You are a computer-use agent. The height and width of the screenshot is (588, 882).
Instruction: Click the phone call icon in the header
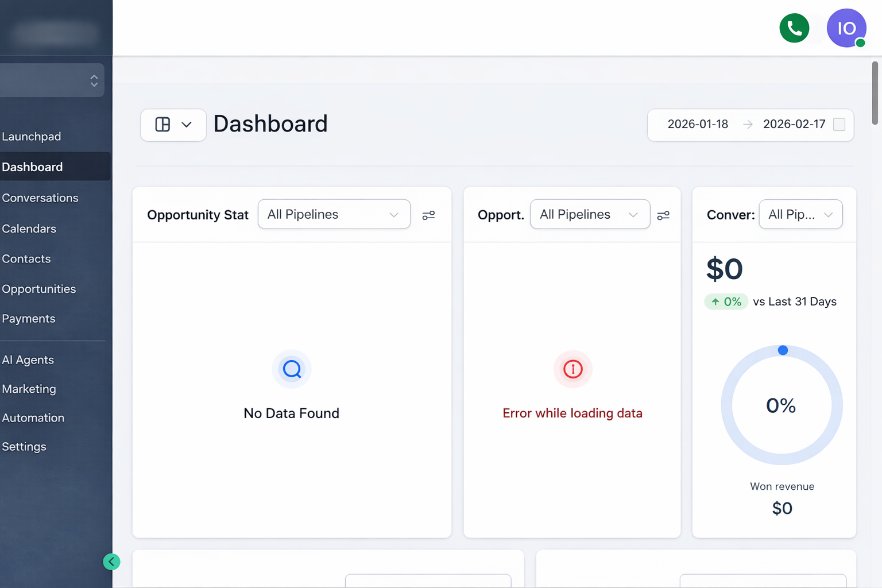[794, 28]
